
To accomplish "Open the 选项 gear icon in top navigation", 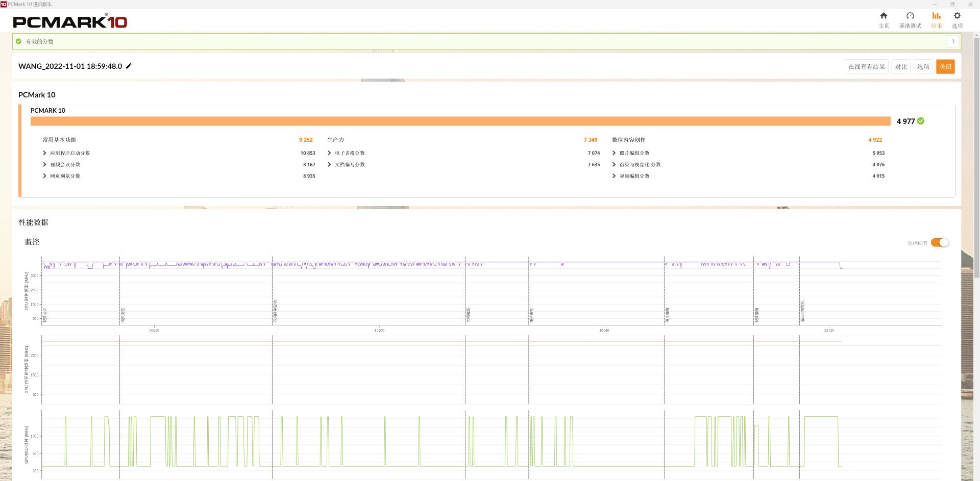I will pyautogui.click(x=957, y=16).
